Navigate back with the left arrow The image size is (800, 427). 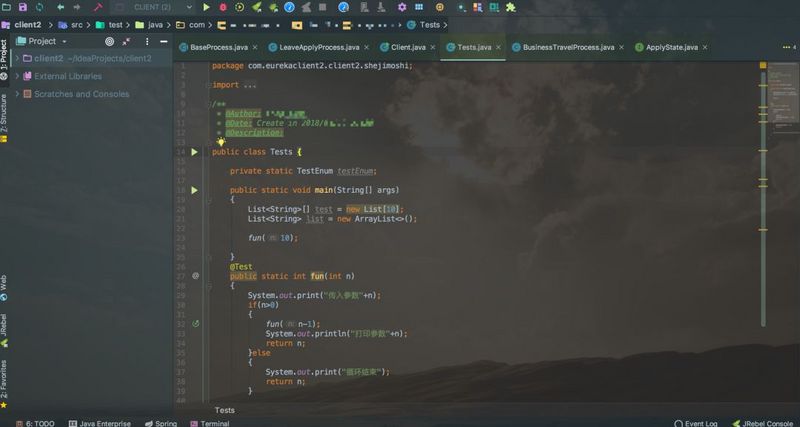point(61,7)
